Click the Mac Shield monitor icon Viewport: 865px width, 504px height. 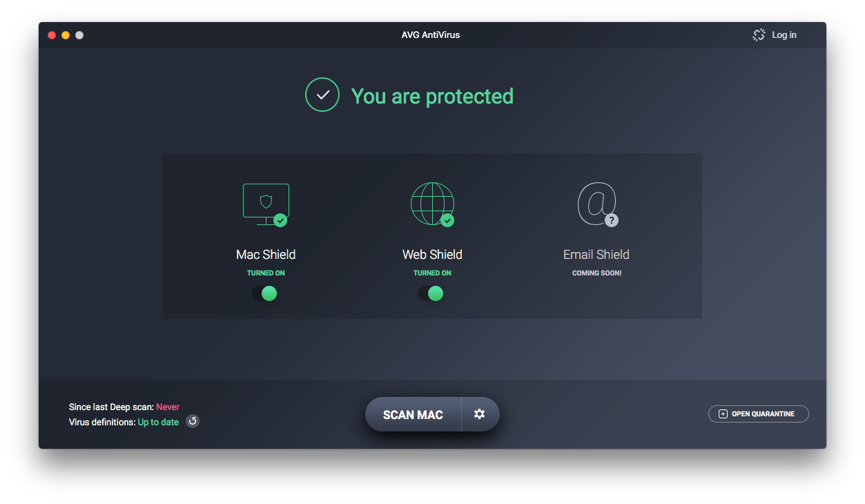266,204
